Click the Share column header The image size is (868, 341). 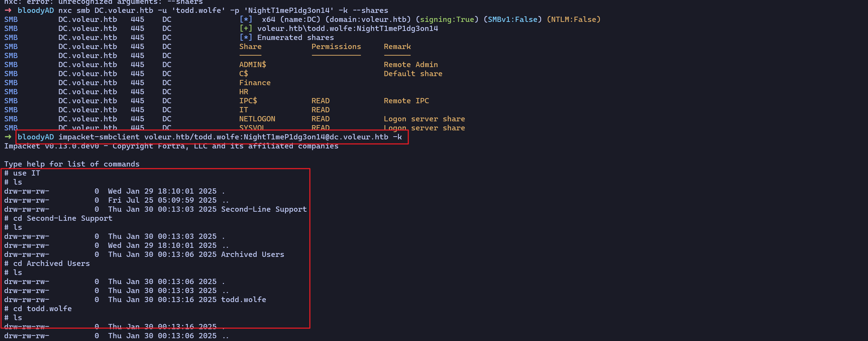(250, 47)
